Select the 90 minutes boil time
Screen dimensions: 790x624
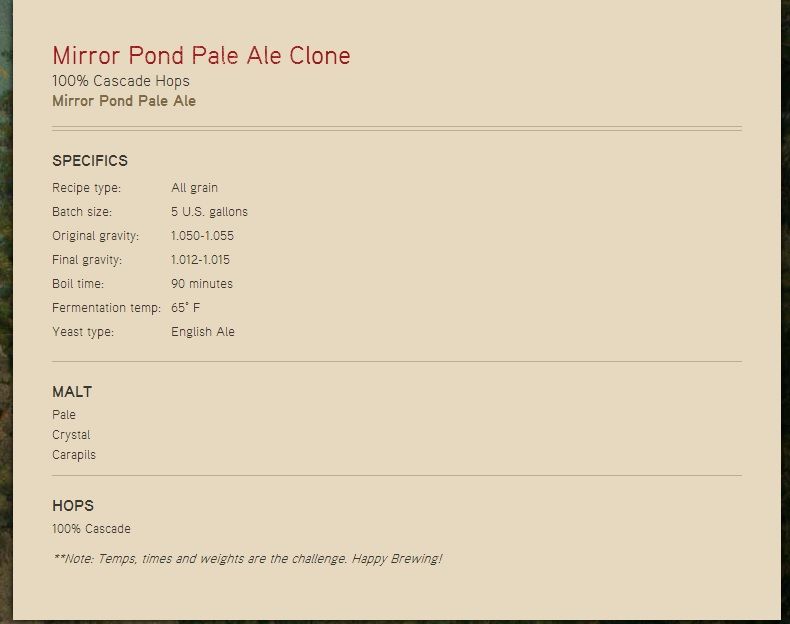click(x=202, y=284)
